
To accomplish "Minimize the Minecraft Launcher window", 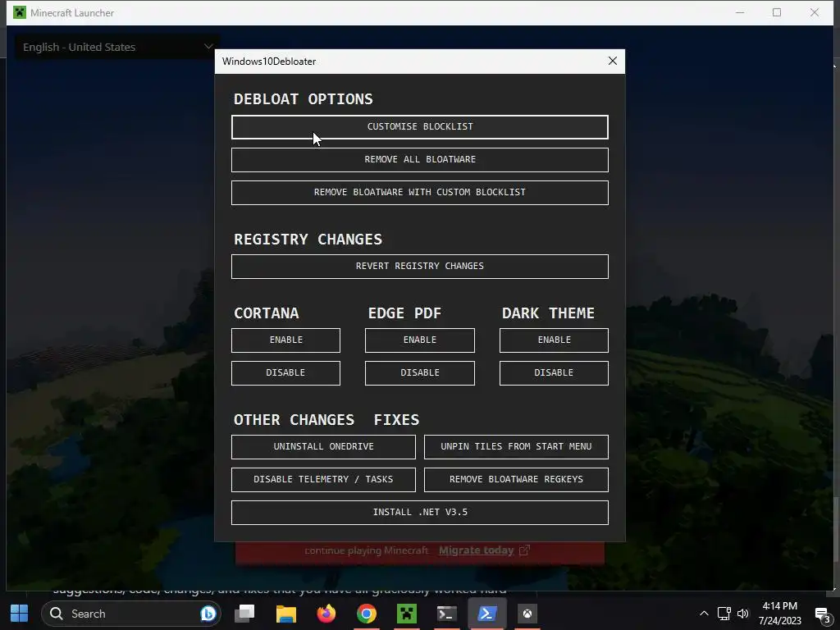I will coord(740,12).
